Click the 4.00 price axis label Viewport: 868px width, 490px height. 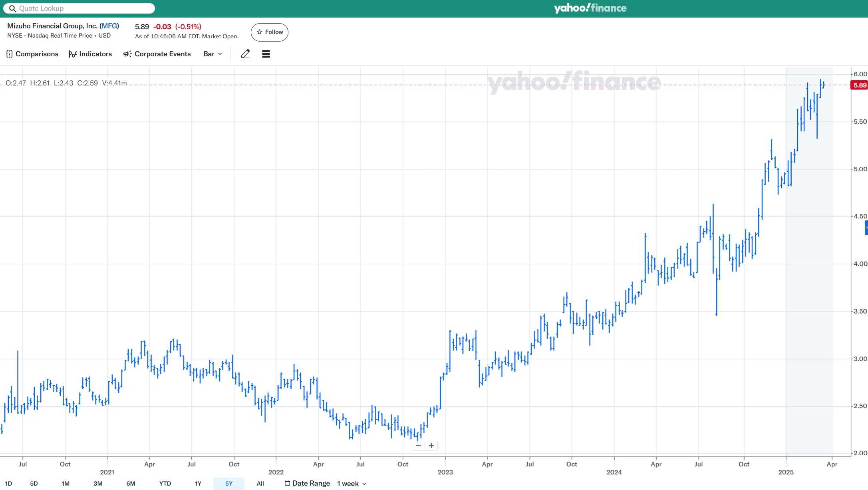click(860, 264)
